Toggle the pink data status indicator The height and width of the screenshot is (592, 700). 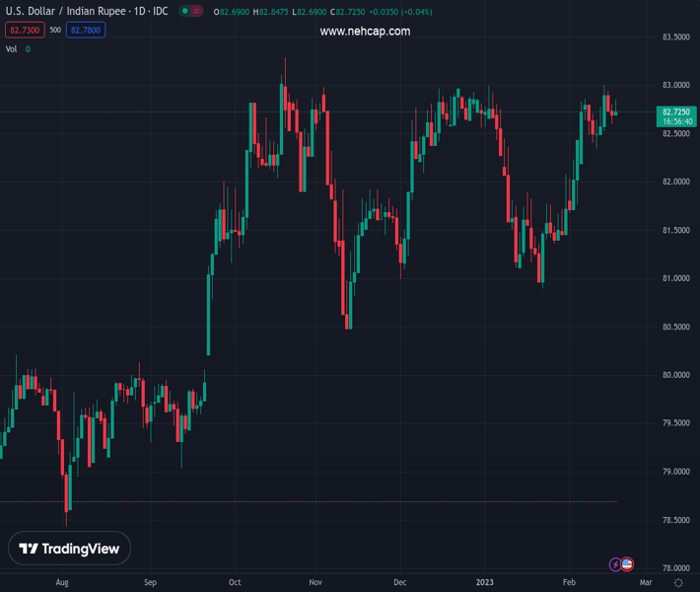pos(196,12)
